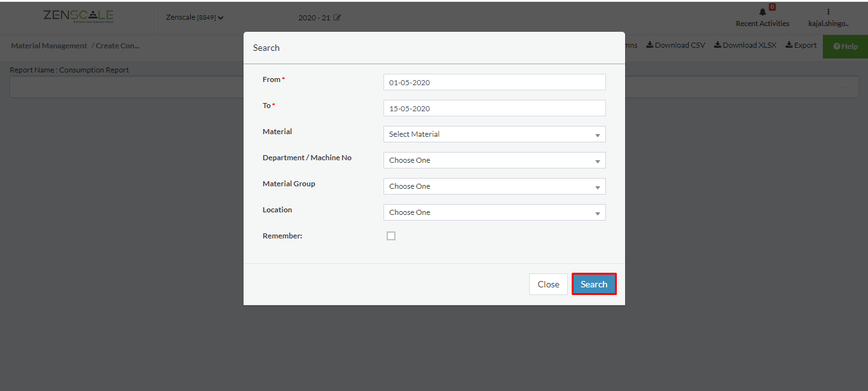Viewport: 868px width, 391px height.
Task: Click the To date field
Action: [495, 108]
